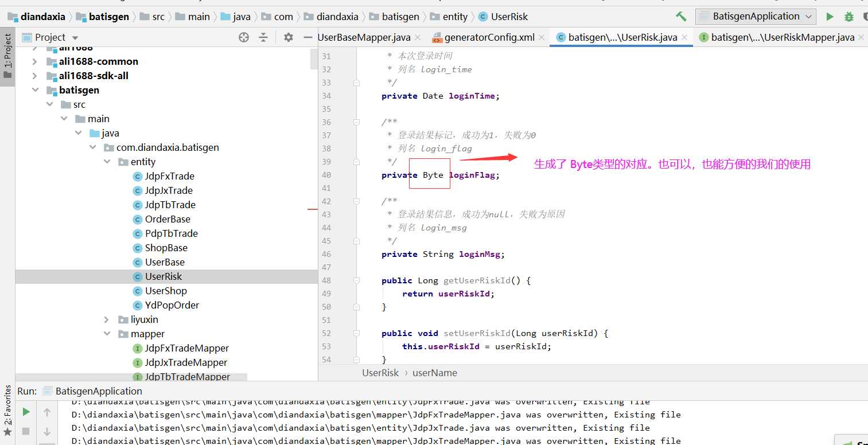Open YdPopOrder class
This screenshot has width=868, height=445.
172,305
